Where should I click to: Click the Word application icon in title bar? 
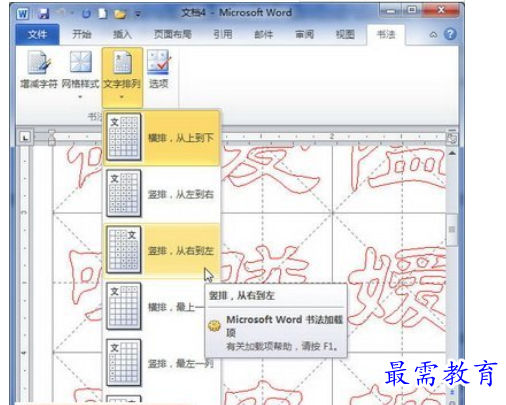coord(23,14)
